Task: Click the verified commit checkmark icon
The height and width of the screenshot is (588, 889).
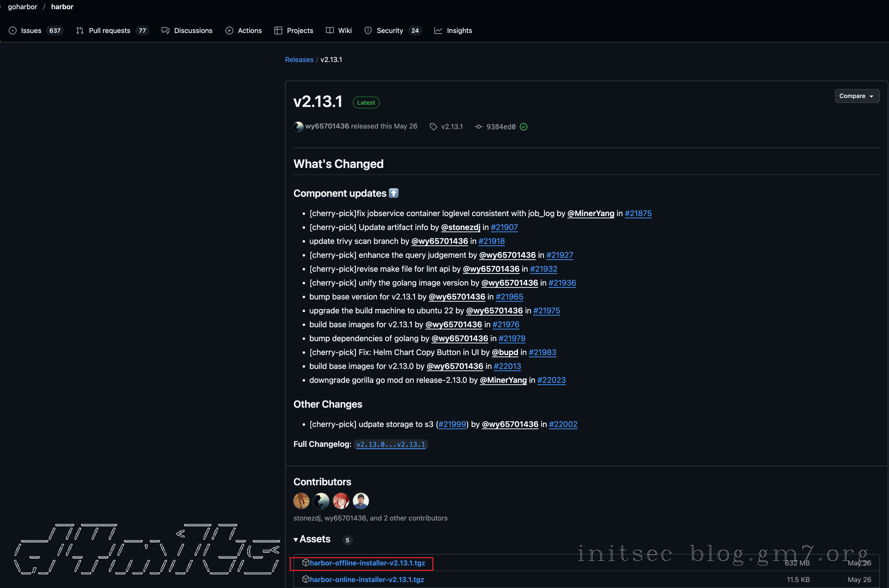Action: [524, 127]
